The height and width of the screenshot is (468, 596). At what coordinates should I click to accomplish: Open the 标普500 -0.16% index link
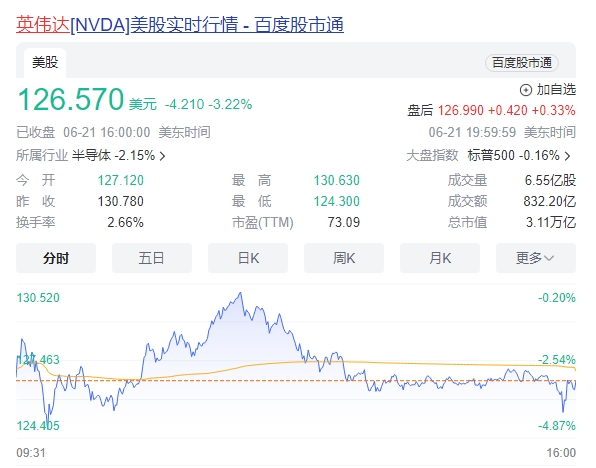[514, 155]
